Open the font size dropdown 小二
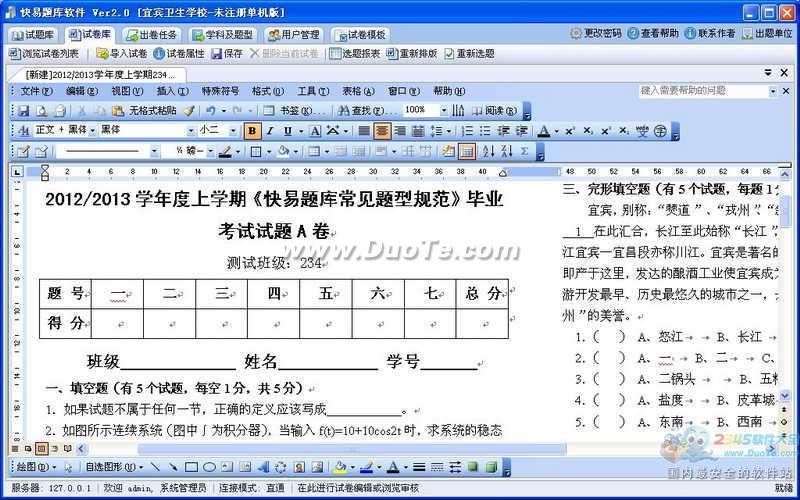The height and width of the screenshot is (500, 800). tap(233, 131)
